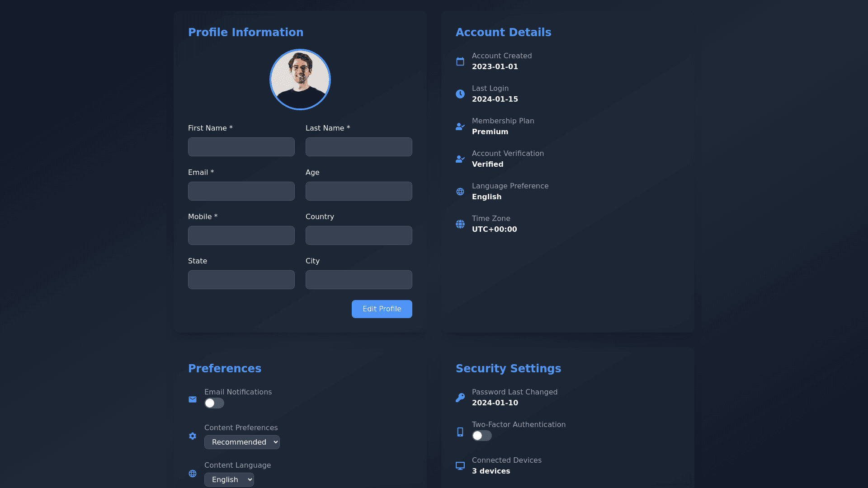Expand the Content Language English dropdown
Image resolution: width=868 pixels, height=488 pixels.
point(229,480)
